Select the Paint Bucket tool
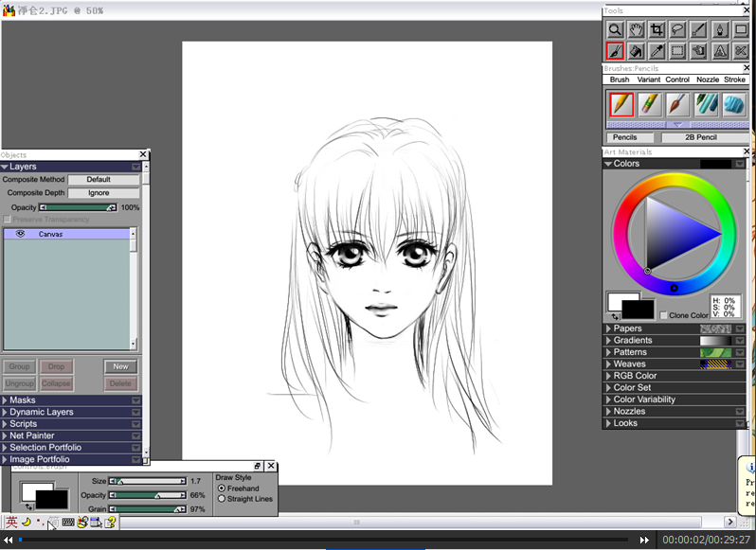756x550 pixels. click(x=636, y=51)
